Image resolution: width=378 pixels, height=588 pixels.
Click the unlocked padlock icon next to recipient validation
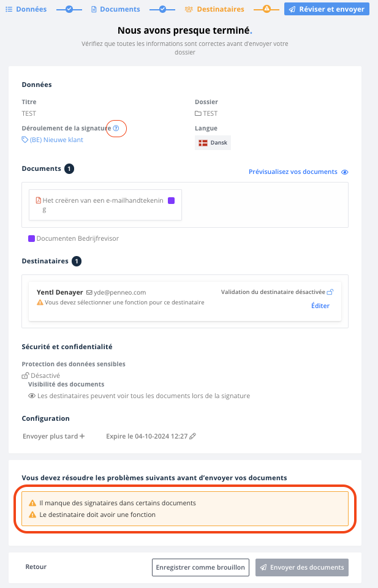[x=330, y=292]
